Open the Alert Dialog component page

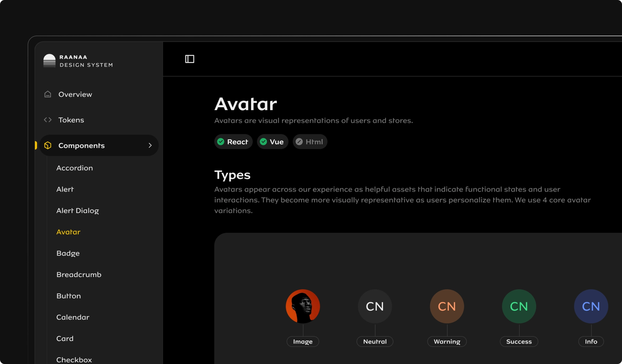point(78,211)
